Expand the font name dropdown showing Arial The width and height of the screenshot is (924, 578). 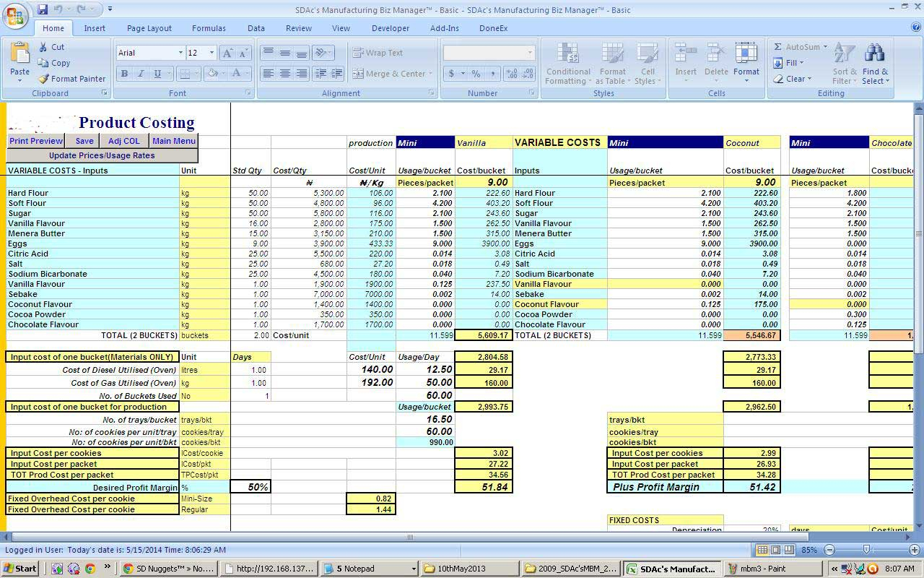tap(180, 53)
